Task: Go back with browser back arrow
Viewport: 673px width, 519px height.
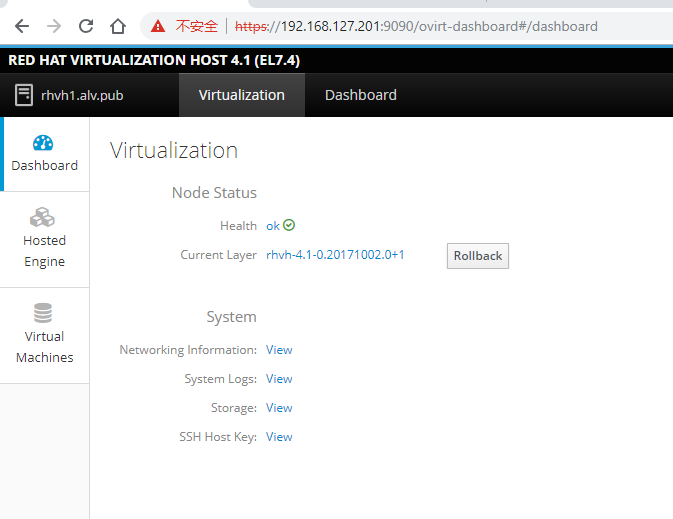Action: tap(21, 26)
